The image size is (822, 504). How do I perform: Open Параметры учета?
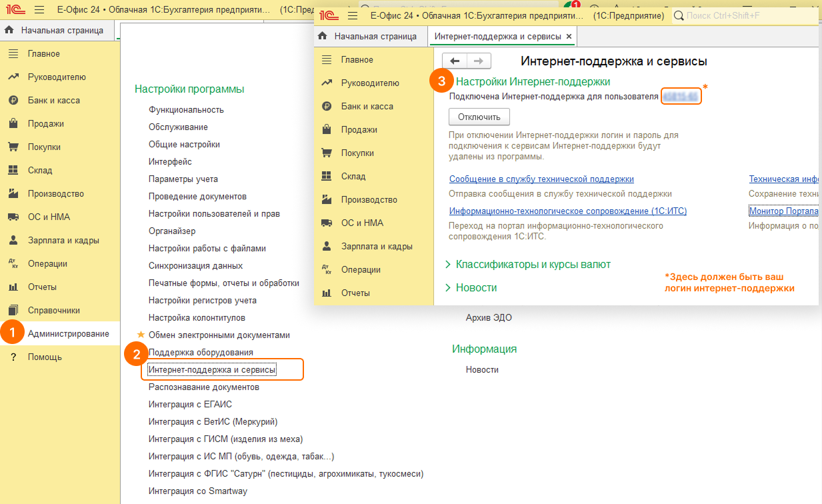coord(183,179)
